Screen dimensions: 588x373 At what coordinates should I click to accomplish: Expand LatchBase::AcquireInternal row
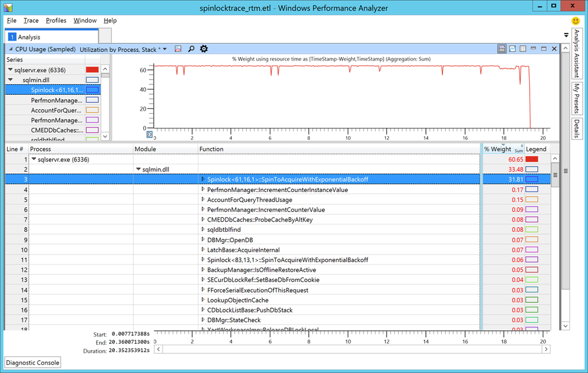pyautogui.click(x=203, y=250)
